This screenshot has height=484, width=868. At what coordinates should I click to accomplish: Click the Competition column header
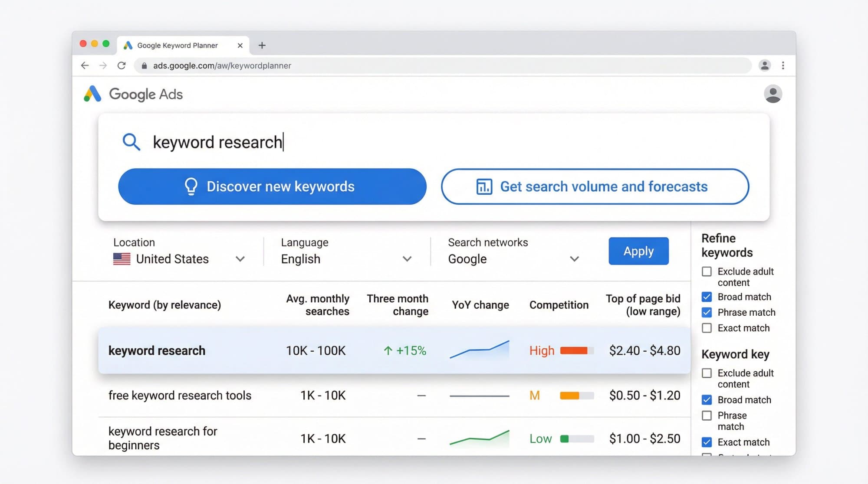(559, 305)
